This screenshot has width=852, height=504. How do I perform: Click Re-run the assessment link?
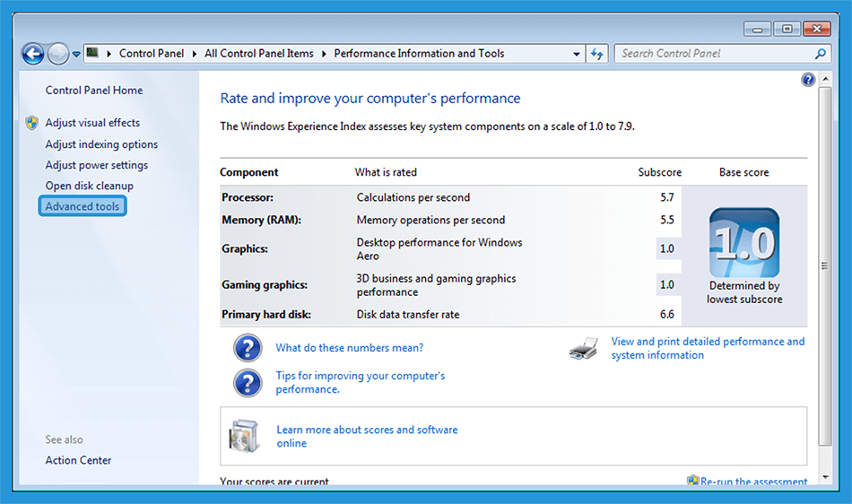pyautogui.click(x=753, y=482)
